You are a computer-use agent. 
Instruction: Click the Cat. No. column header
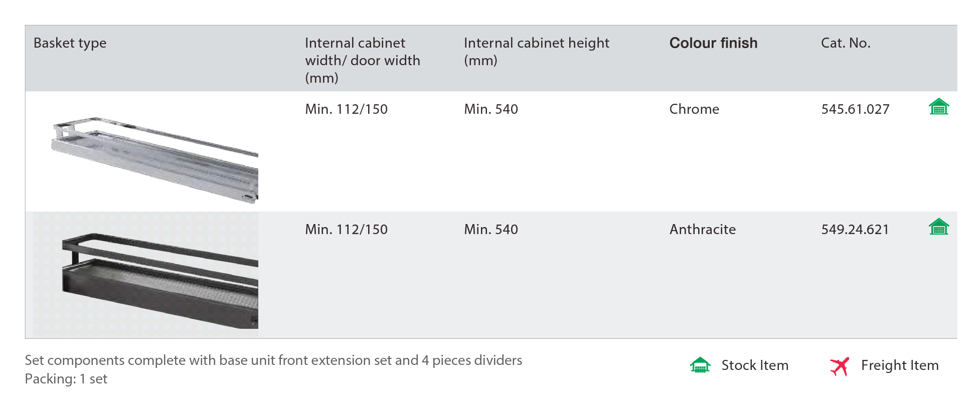coord(846,43)
